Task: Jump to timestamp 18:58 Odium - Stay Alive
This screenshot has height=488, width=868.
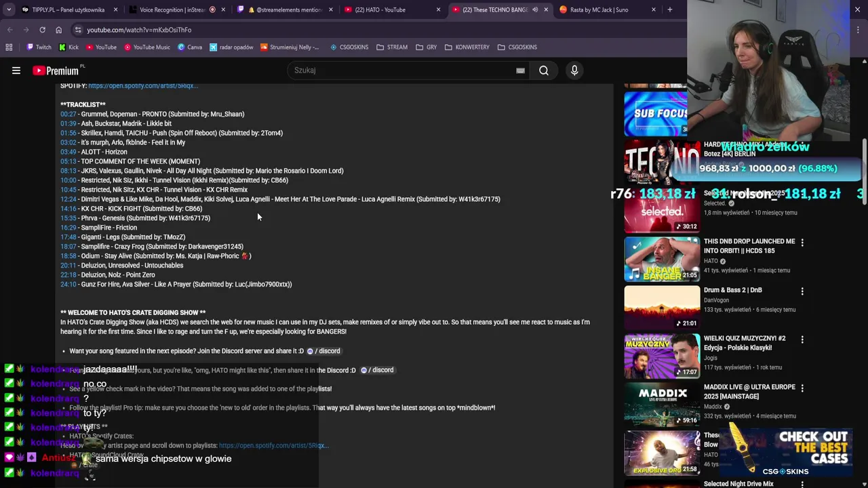Action: point(68,256)
